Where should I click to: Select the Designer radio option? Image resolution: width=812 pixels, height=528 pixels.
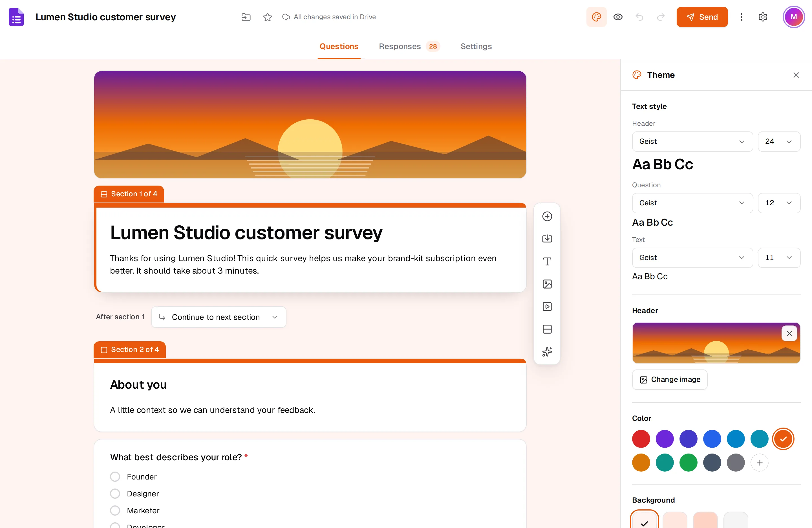coord(115,494)
